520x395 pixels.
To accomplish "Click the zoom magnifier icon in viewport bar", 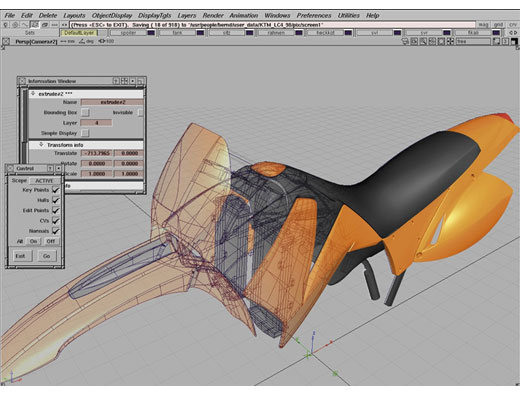I will pyautogui.click(x=423, y=41).
